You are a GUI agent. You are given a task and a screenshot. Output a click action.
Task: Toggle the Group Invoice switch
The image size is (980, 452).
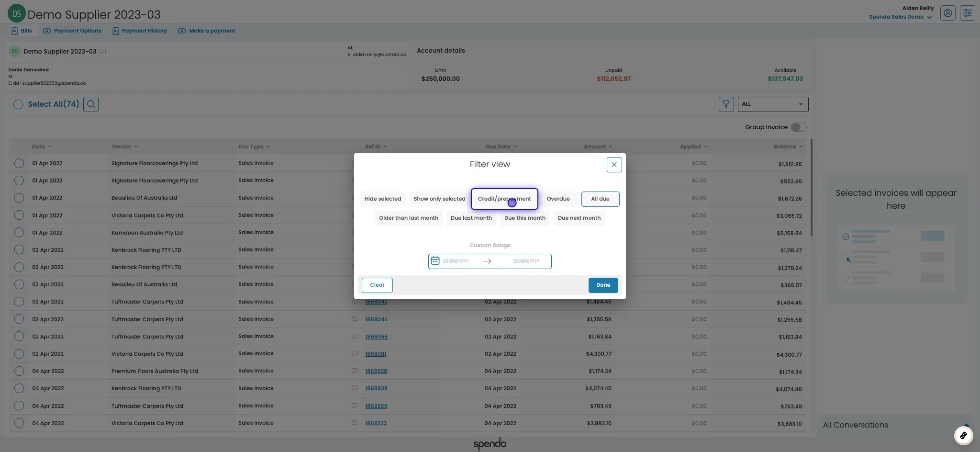(798, 127)
